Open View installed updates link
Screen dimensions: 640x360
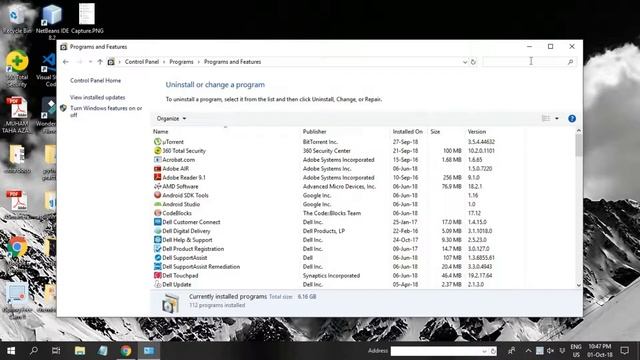pyautogui.click(x=98, y=98)
